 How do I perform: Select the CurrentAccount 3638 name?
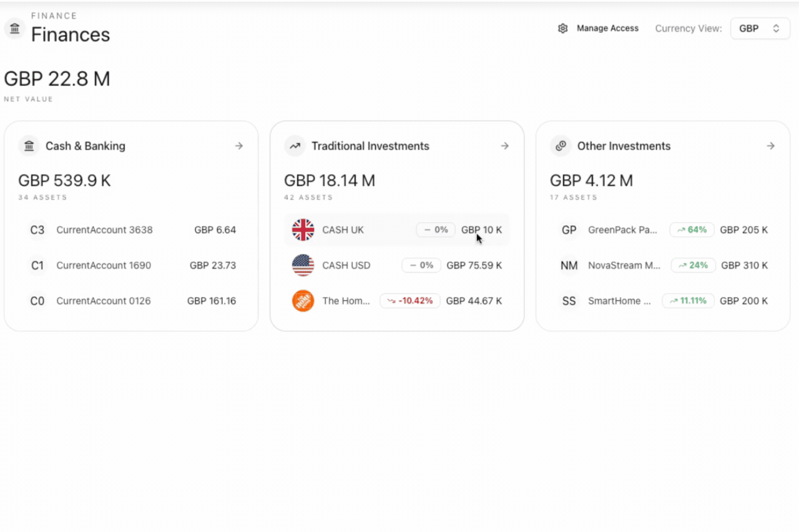click(x=104, y=230)
